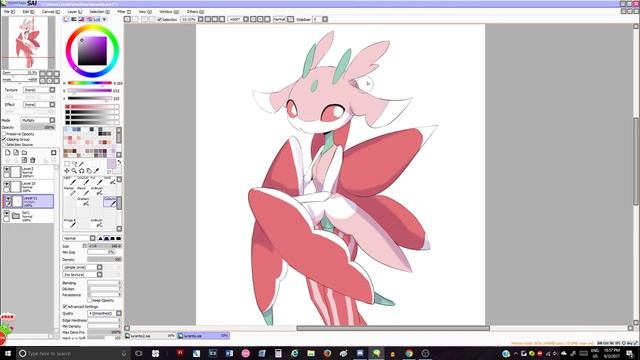Select the Set1 layer folder
Screen dimensions: 640x360
point(28,216)
